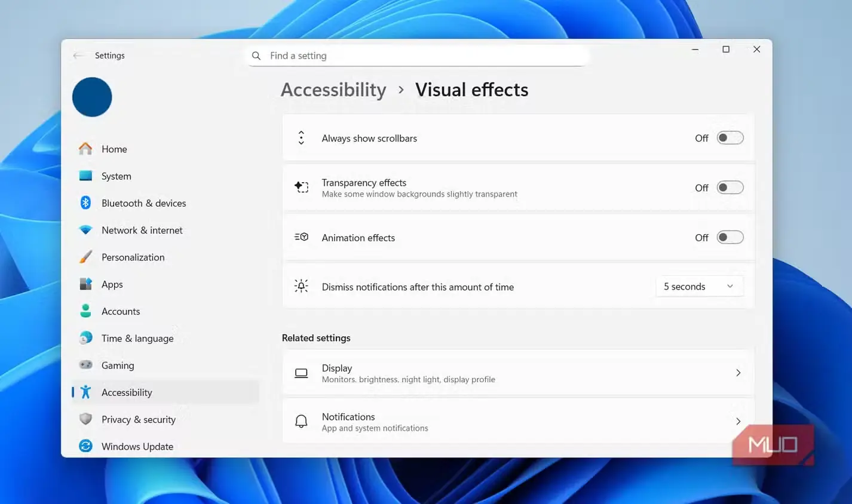Click the Personalization paintbrush icon

[85, 257]
